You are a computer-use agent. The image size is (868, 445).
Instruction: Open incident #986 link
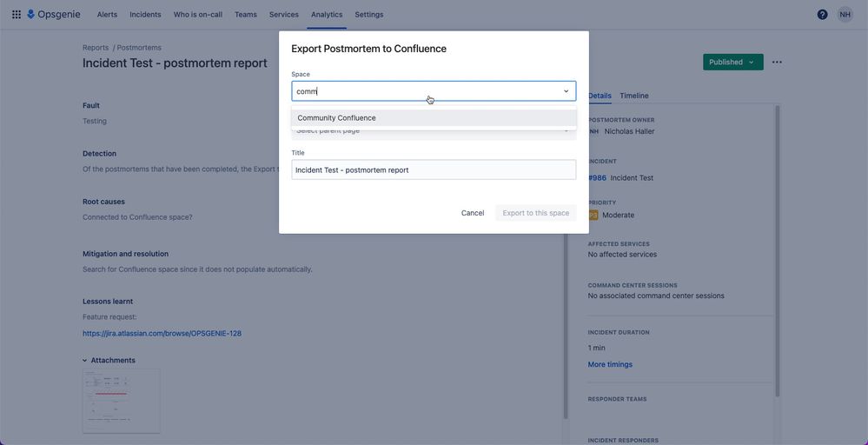(x=597, y=177)
